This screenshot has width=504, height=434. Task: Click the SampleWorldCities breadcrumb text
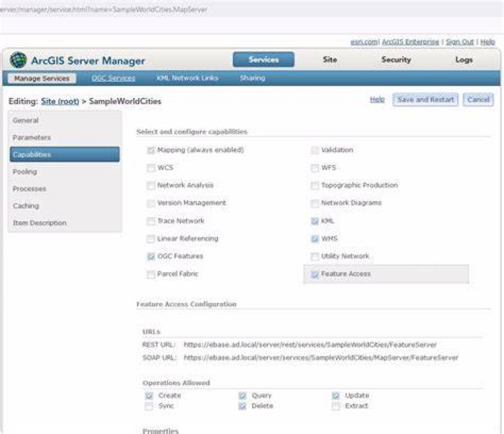125,101
